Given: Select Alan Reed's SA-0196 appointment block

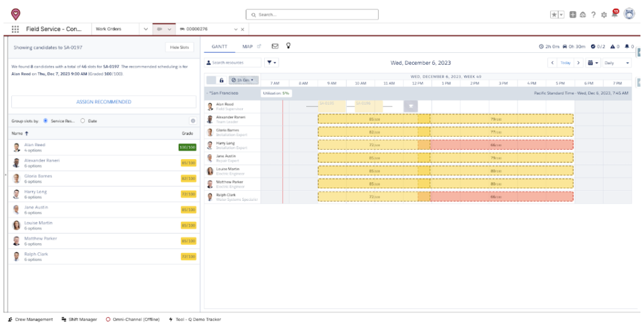Looking at the screenshot, I should click(369, 106).
